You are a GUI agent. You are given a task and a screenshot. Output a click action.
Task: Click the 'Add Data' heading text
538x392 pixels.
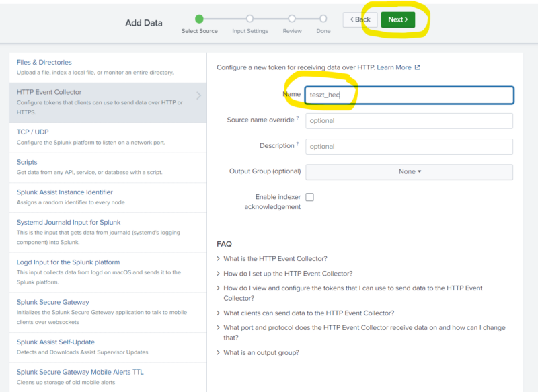pos(144,23)
